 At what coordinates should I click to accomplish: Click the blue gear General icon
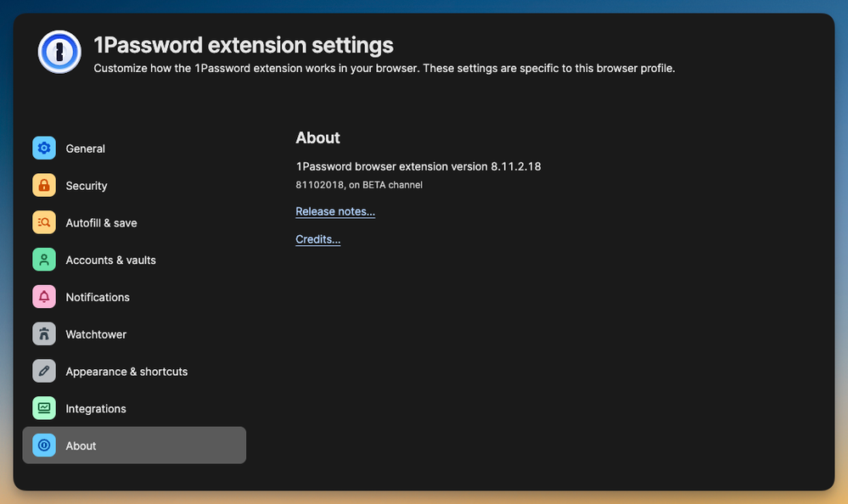pos(44,148)
